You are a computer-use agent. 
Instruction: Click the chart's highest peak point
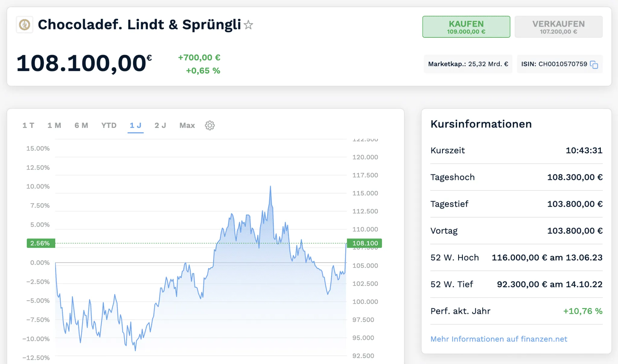(270, 186)
